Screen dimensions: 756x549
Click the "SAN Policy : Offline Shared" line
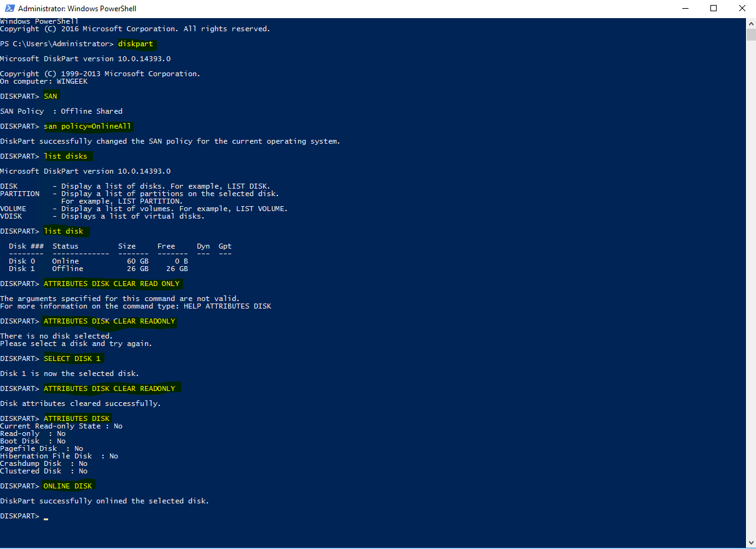tap(61, 111)
